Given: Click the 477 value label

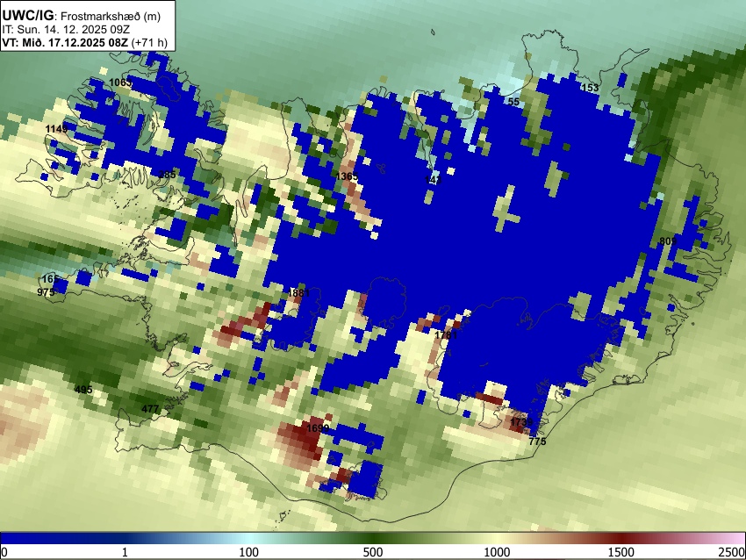Looking at the screenshot, I should click(150, 409).
